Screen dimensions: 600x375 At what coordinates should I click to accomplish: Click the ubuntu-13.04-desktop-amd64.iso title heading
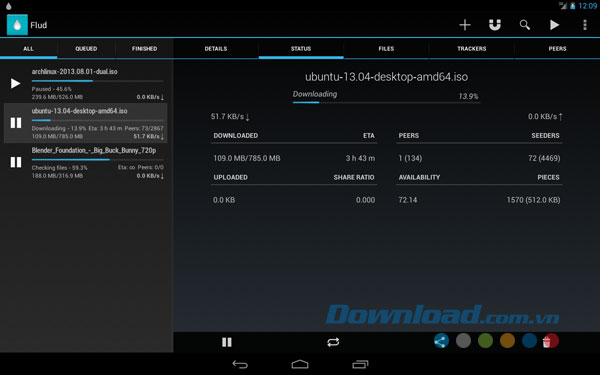tap(386, 77)
